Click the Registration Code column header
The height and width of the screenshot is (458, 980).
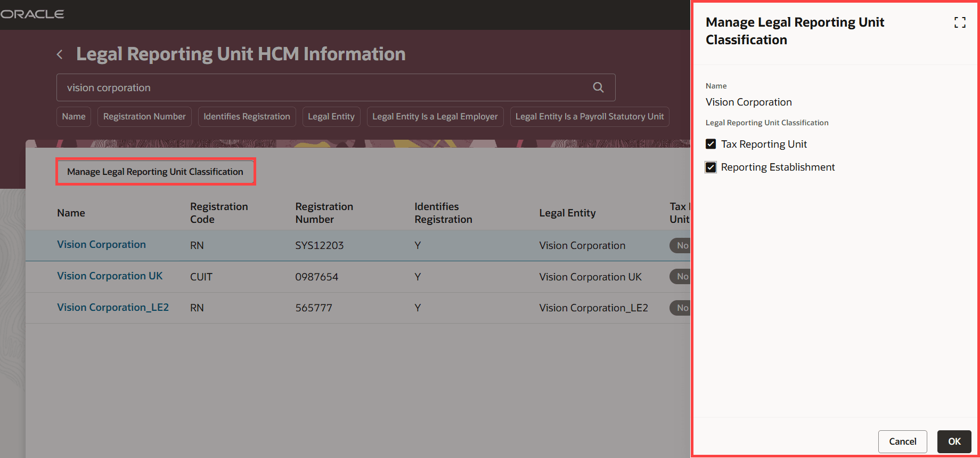point(219,213)
